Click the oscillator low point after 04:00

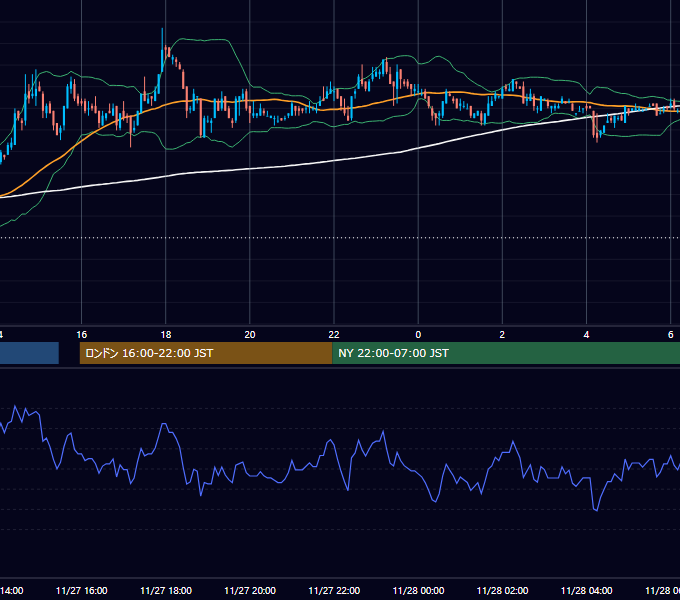596,510
